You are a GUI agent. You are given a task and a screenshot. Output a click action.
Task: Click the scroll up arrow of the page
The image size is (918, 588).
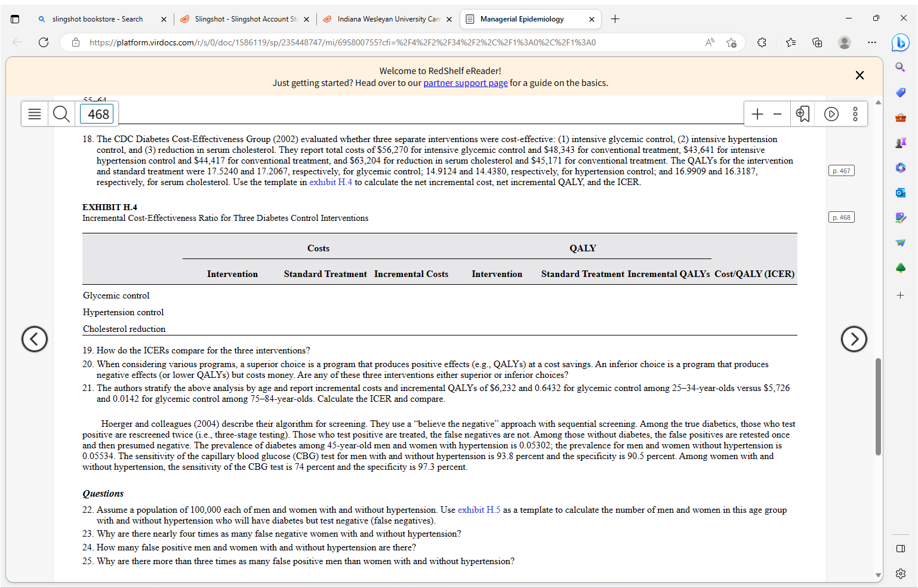tap(878, 103)
